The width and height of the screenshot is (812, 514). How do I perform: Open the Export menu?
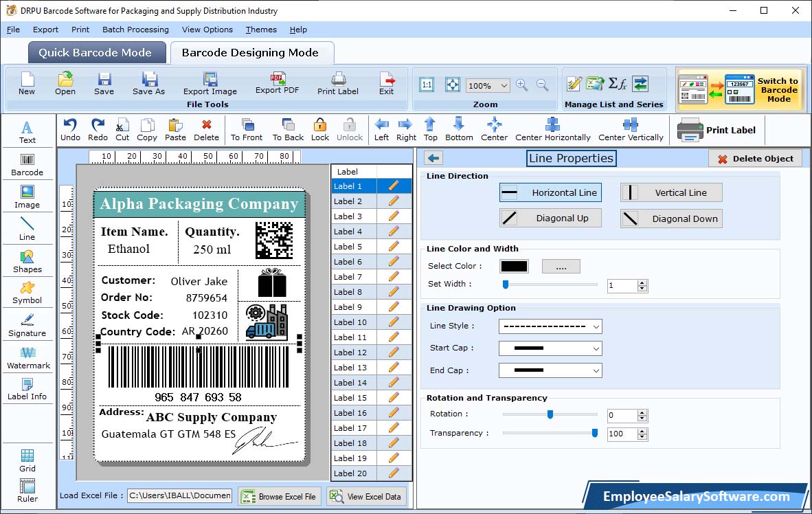(45, 30)
